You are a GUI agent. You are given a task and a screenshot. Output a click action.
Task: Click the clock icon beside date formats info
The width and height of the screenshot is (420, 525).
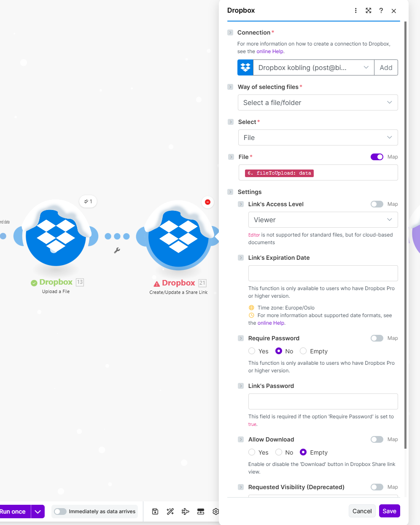pyautogui.click(x=251, y=315)
